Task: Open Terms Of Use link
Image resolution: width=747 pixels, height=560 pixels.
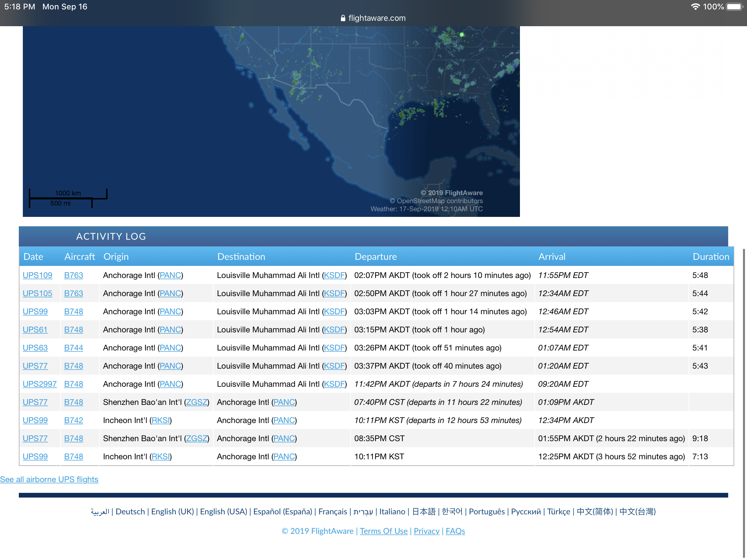Action: pos(384,531)
